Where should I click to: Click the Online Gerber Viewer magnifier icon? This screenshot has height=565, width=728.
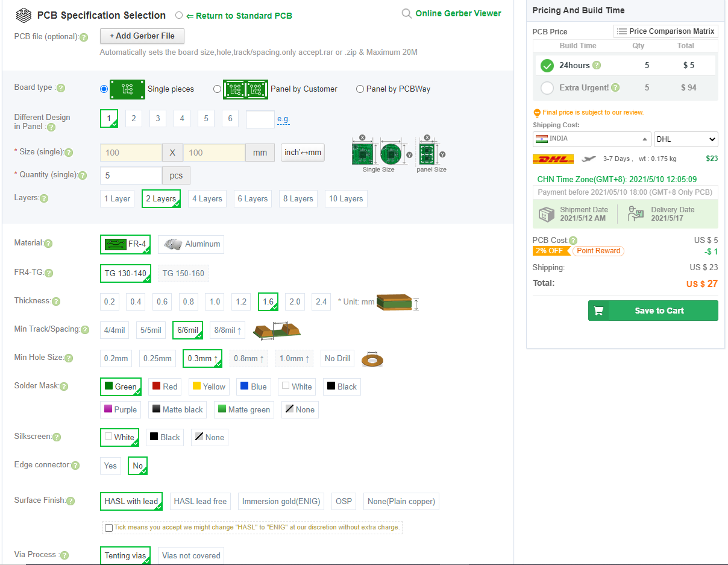(407, 13)
